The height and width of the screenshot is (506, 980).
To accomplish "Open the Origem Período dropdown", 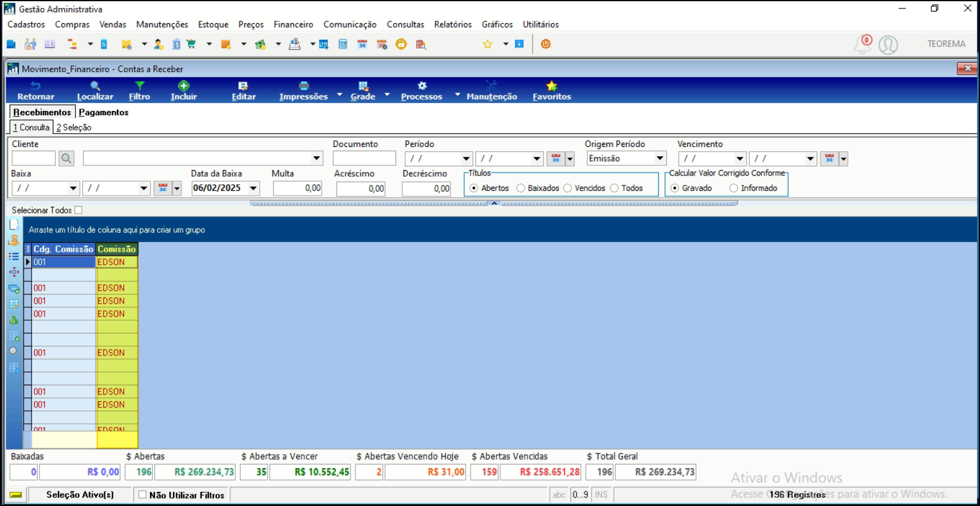I will click(x=660, y=159).
